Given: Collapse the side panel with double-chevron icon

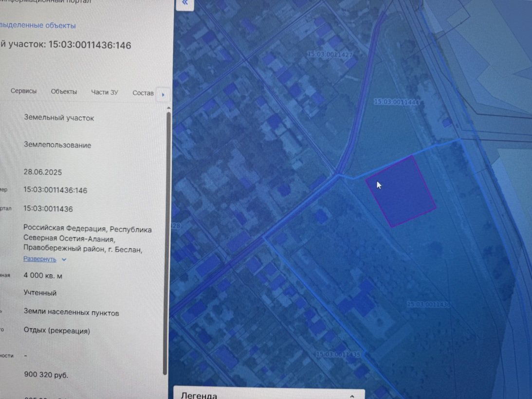Looking at the screenshot, I should tap(185, 3).
